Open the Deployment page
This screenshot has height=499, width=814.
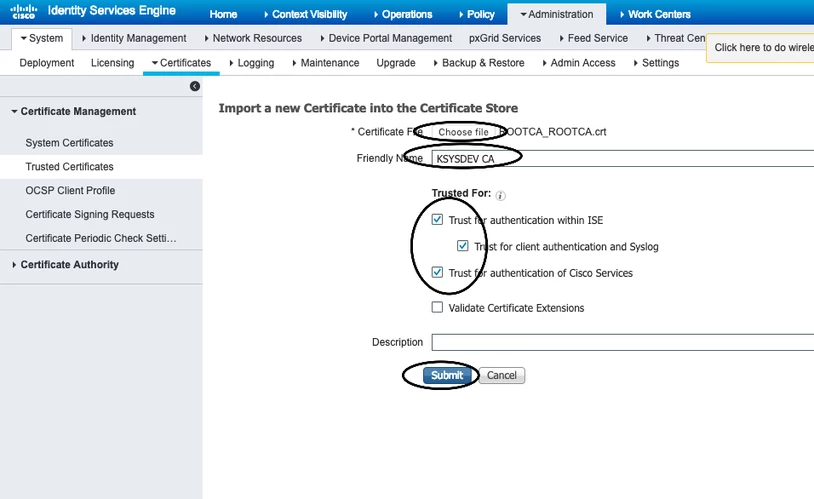47,63
